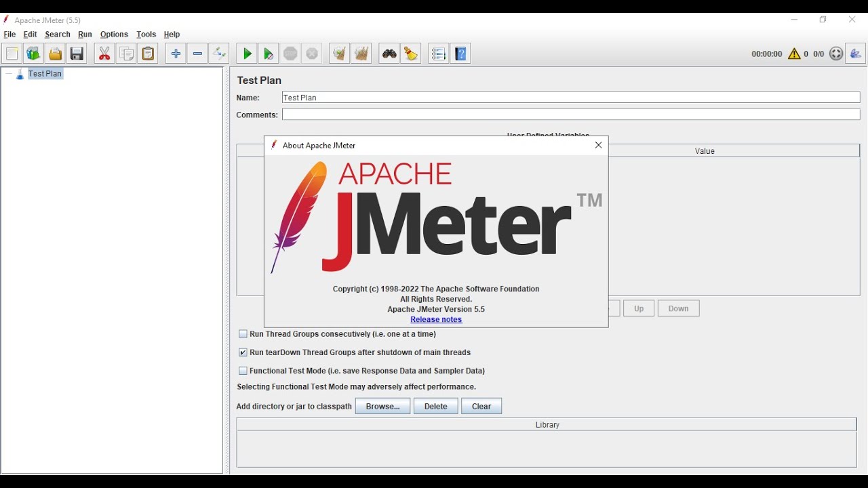
Task: Enable Run Thread Groups consecutively checkbox
Action: coord(243,334)
